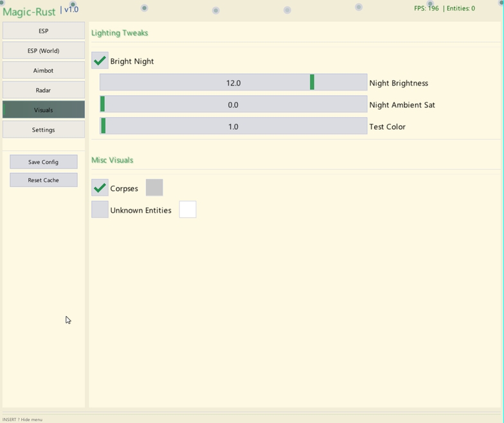Click the FPS counter readout
Image resolution: width=504 pixels, height=423 pixels.
coord(426,9)
